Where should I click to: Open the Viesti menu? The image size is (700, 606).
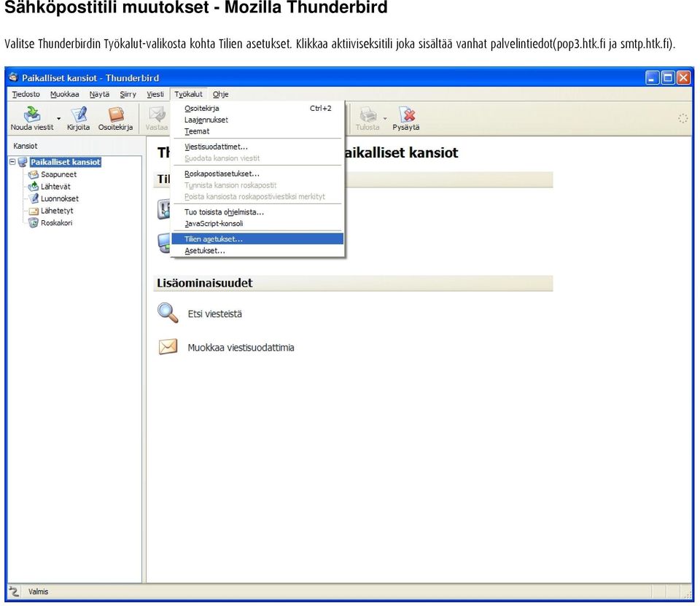[x=155, y=94]
